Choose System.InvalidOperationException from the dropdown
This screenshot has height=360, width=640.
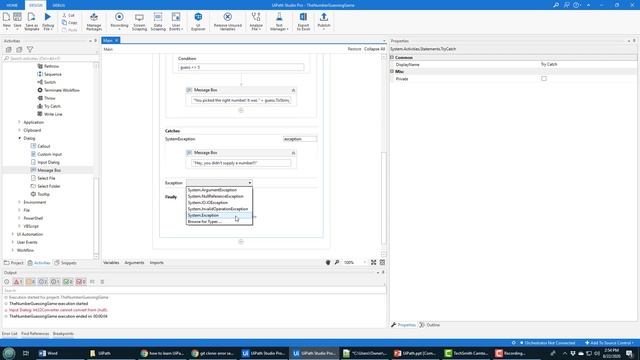218,209
